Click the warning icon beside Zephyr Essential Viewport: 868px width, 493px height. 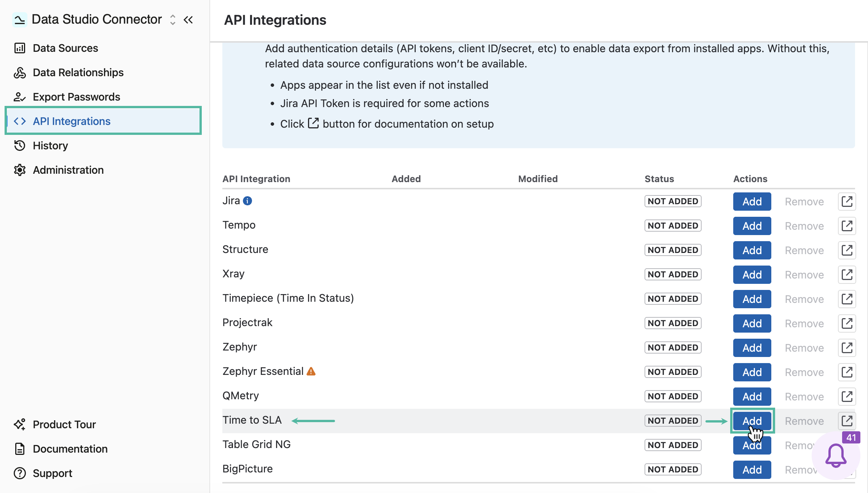pos(311,371)
